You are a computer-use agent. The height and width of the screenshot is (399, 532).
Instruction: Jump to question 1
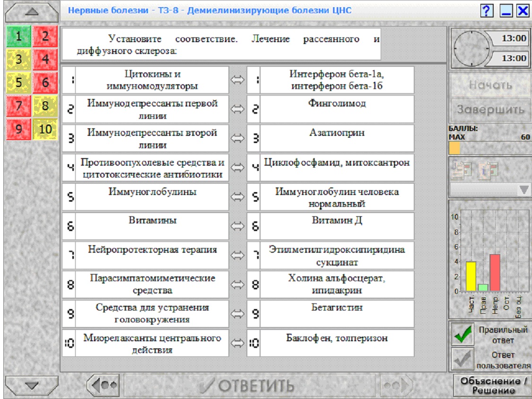(x=18, y=36)
